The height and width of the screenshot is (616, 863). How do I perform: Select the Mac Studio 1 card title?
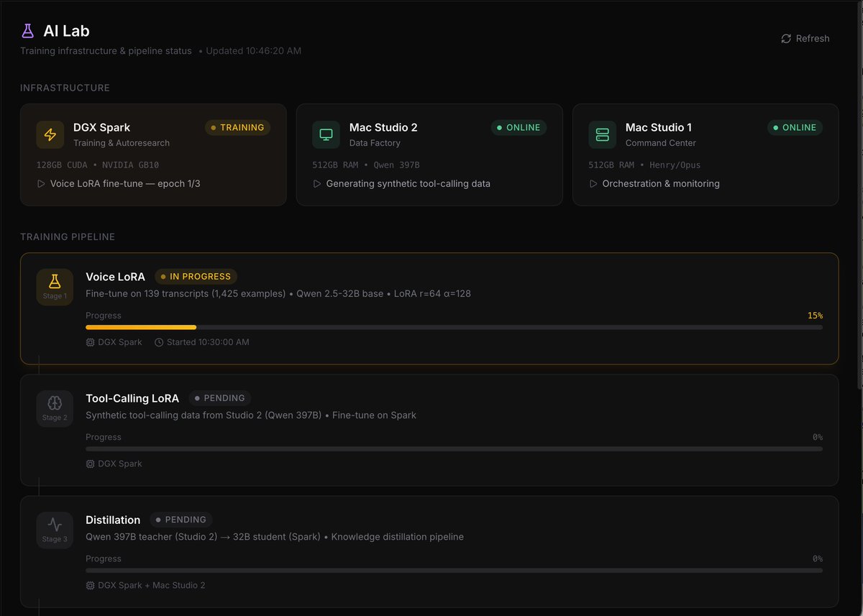pyautogui.click(x=659, y=127)
